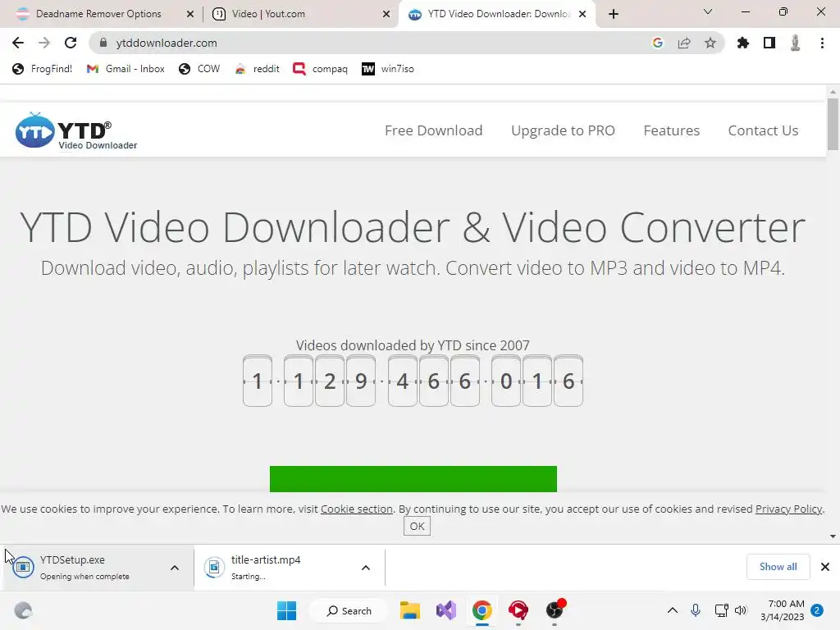
Task: Open the clock showing 7:00 AM
Action: pyautogui.click(x=783, y=610)
